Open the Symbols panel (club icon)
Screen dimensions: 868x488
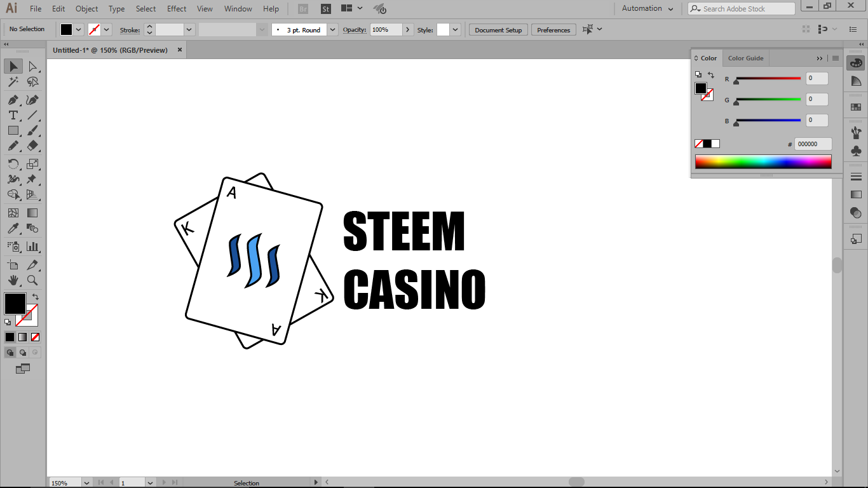(856, 151)
